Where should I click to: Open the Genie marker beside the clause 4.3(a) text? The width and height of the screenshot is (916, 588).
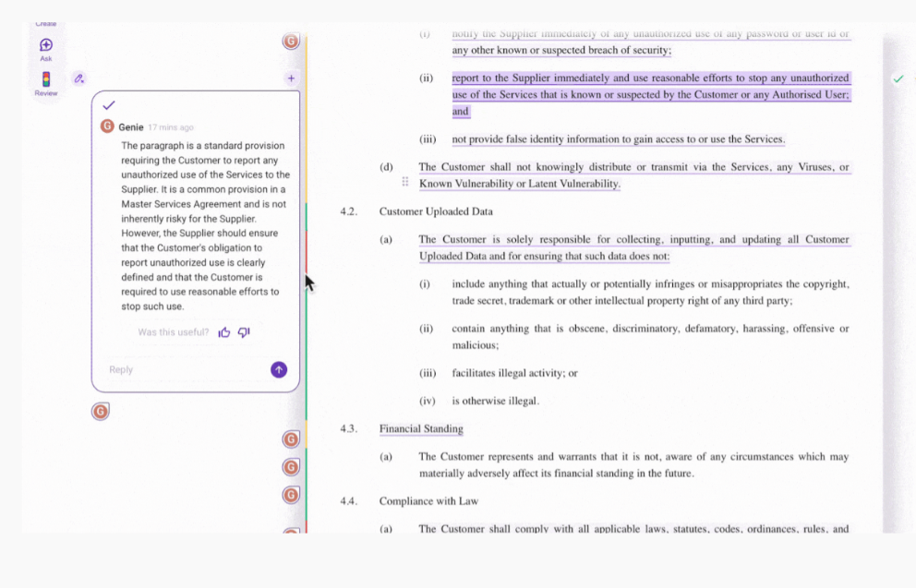pos(291,467)
